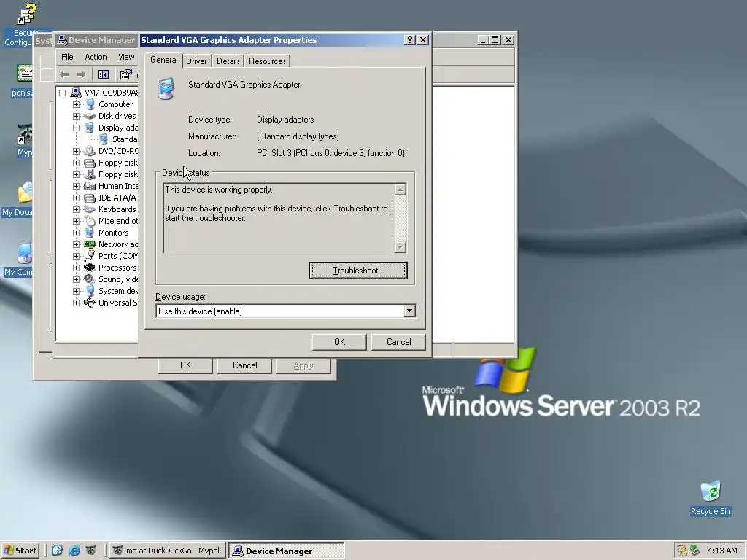This screenshot has height=560, width=747.
Task: Open the Action menu in Device Manager
Action: pos(96,57)
